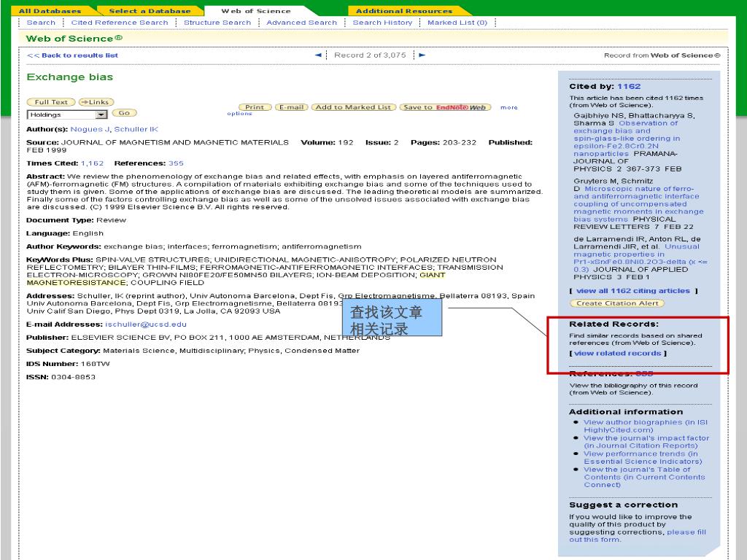747x560 pixels.
Task: View performance trends link
Action: tap(643, 457)
